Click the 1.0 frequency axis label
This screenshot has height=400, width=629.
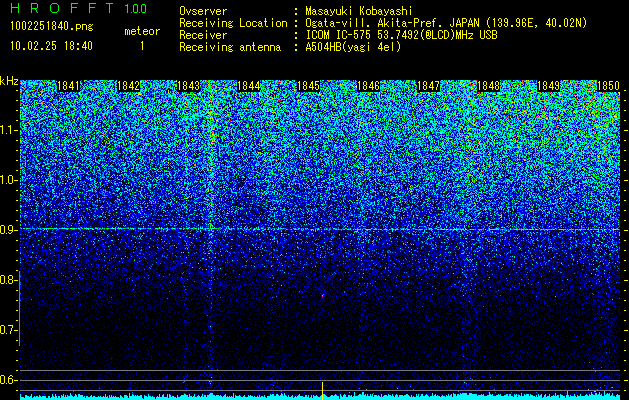point(9,180)
